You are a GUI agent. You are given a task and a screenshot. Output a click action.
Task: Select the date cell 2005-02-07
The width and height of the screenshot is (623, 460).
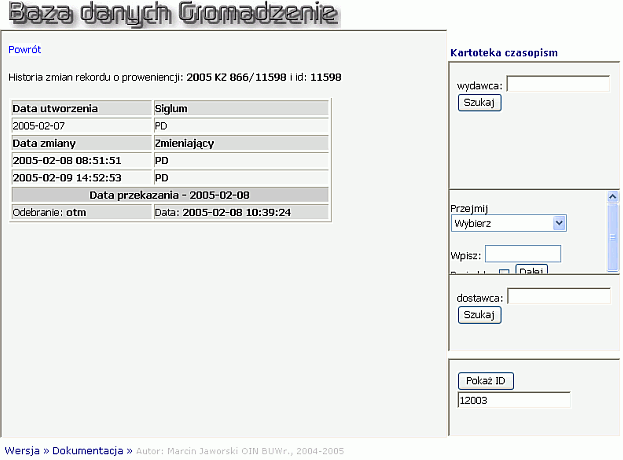(x=81, y=126)
